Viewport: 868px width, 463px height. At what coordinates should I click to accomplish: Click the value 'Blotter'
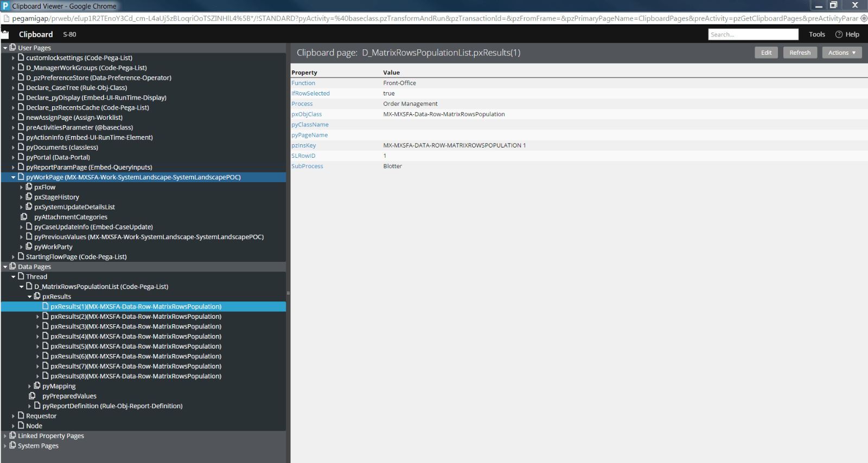click(392, 166)
